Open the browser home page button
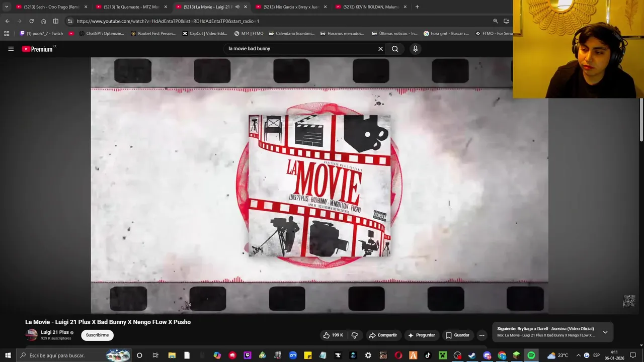Screen dimensions: 644x362 43,21
